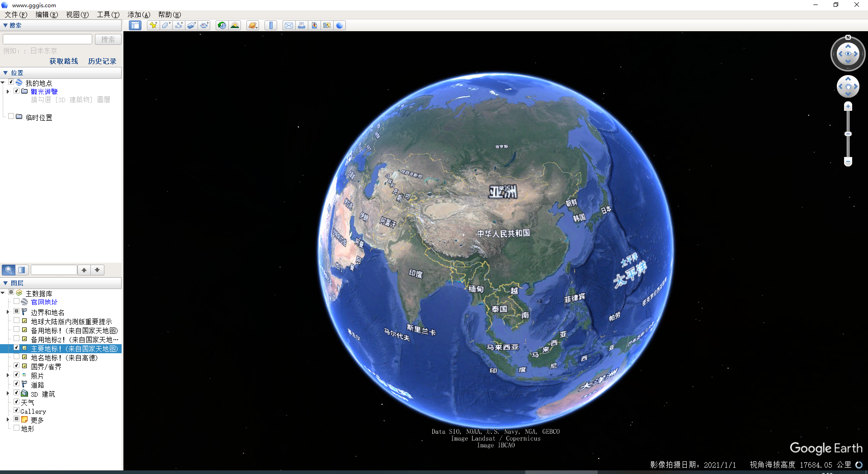The width and height of the screenshot is (868, 474).
Task: Open the 视图(V) menu
Action: pos(77,14)
